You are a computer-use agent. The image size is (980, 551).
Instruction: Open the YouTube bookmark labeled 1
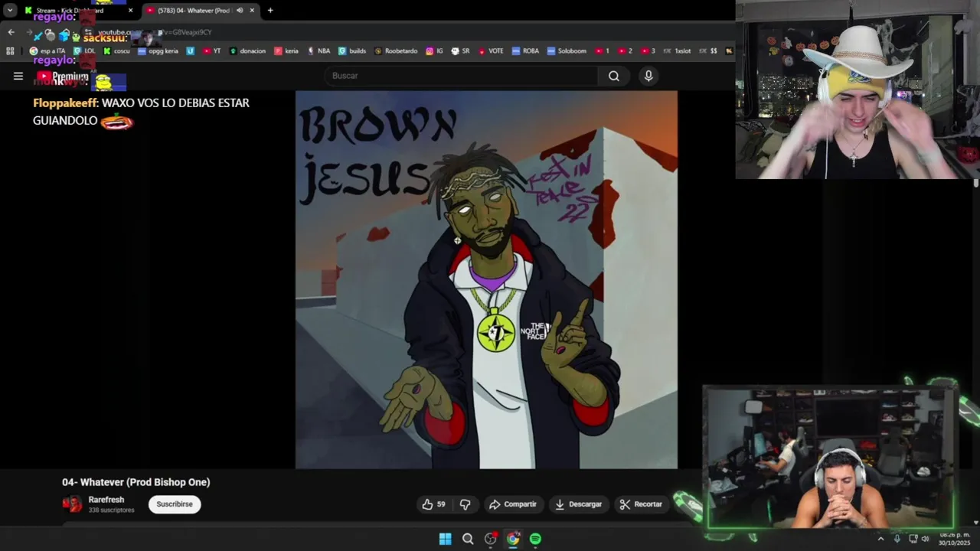click(x=602, y=51)
